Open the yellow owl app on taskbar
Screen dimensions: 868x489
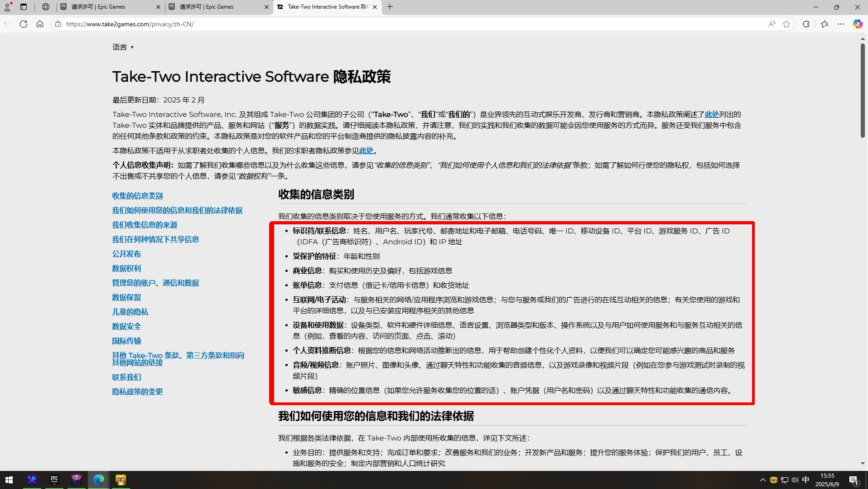(x=121, y=480)
